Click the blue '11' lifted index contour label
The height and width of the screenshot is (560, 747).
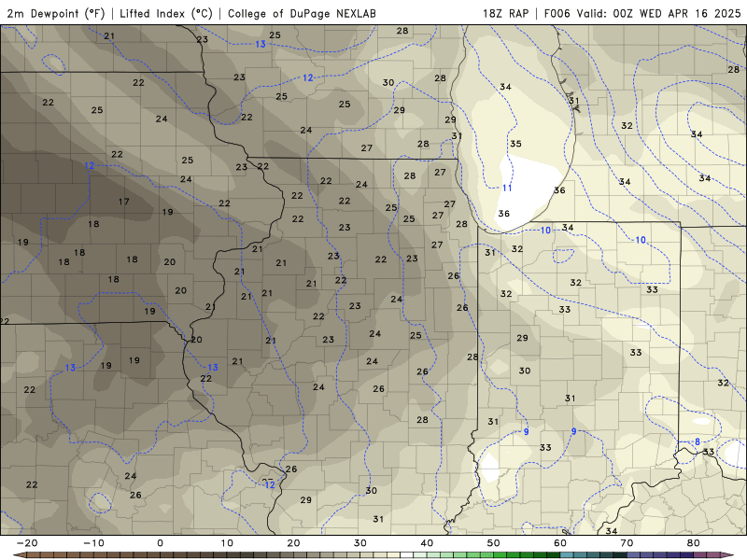pos(507,189)
